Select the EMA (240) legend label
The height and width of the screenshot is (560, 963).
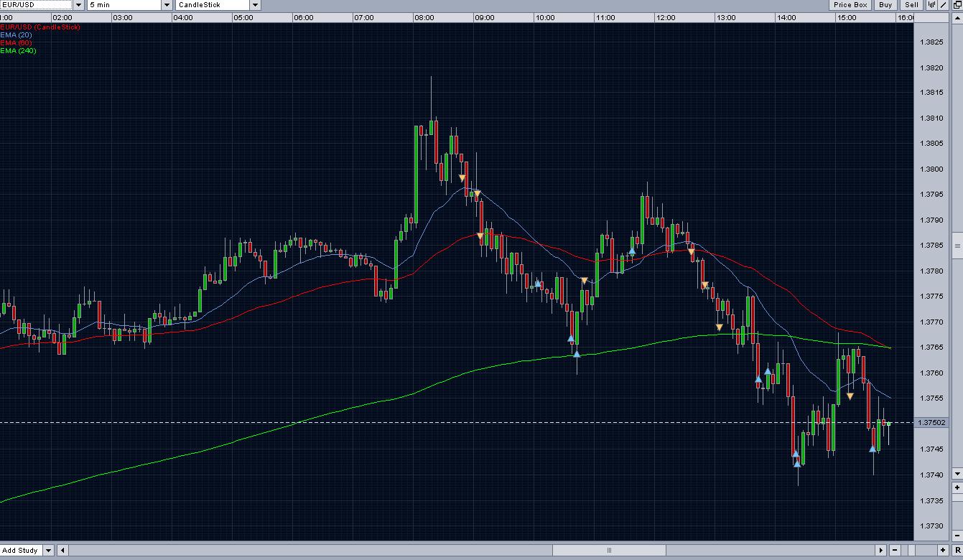pyautogui.click(x=18, y=51)
